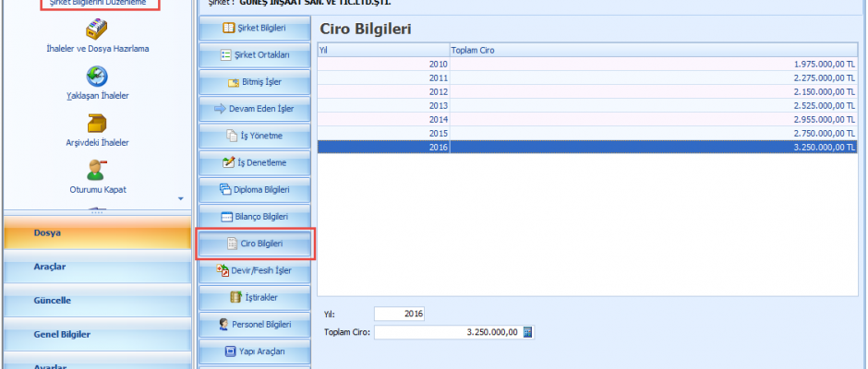Open Şirket Bilgileri section
The width and height of the screenshot is (868, 369).
tap(255, 29)
